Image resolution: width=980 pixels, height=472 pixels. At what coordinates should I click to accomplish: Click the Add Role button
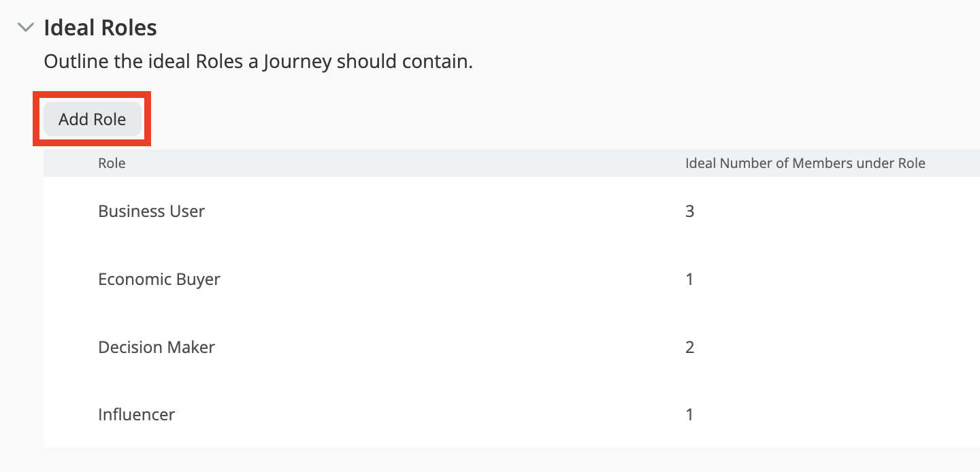coord(92,120)
